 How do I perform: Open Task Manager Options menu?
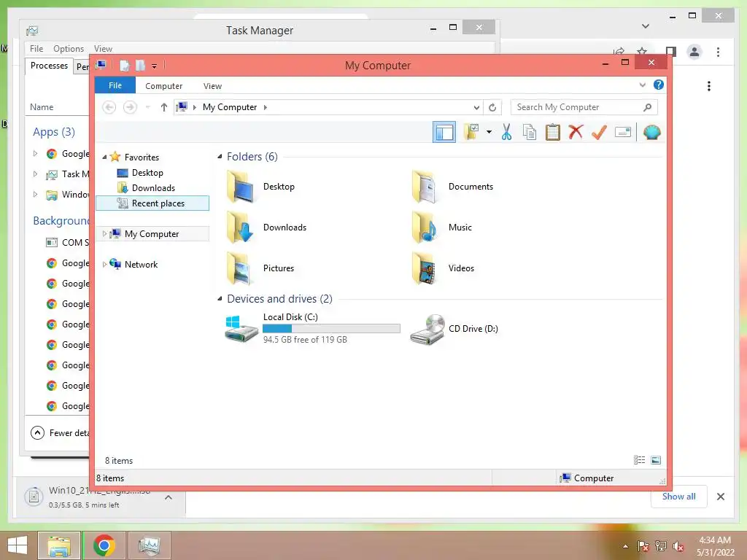[69, 49]
